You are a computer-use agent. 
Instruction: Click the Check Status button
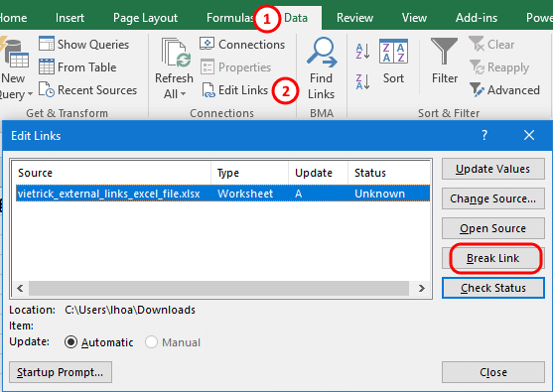[493, 288]
